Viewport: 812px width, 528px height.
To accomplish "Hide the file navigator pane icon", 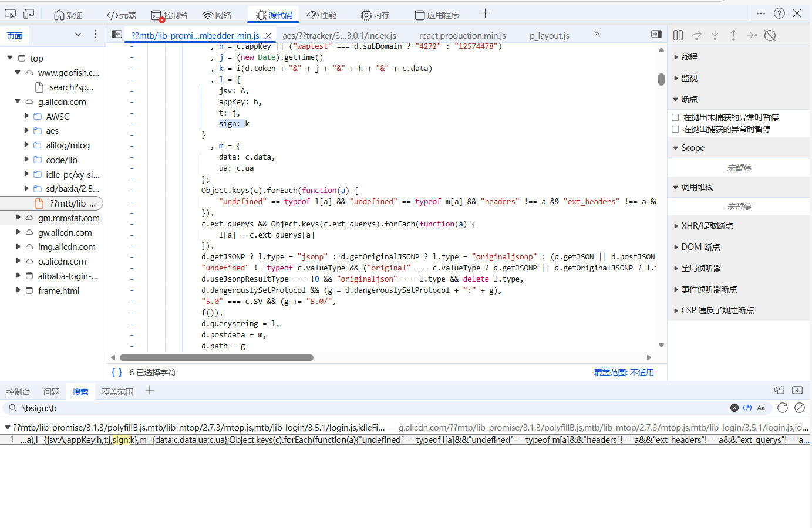I will click(x=117, y=35).
